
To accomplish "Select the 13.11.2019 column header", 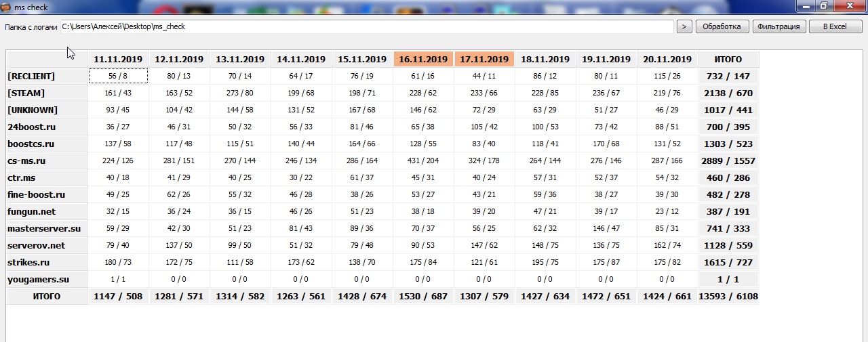I will [x=240, y=59].
